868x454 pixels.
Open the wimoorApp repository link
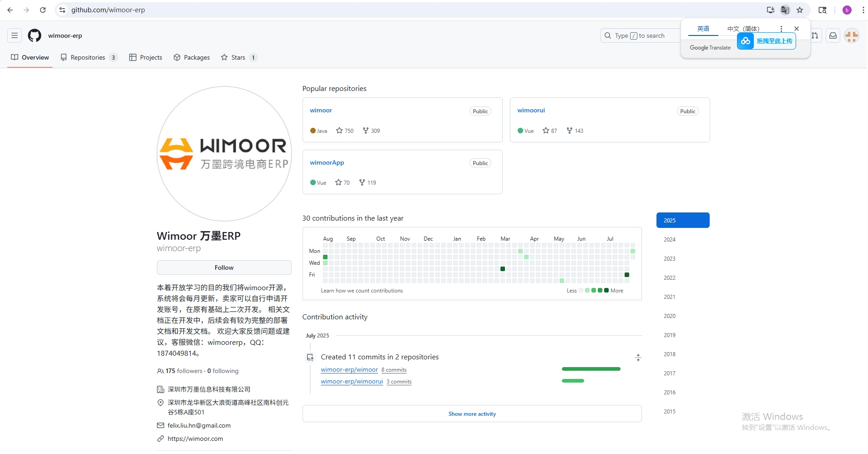click(327, 162)
